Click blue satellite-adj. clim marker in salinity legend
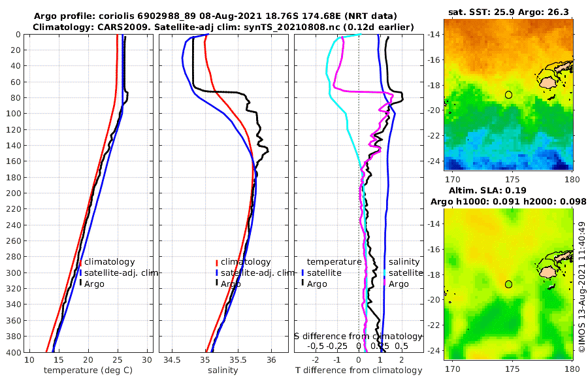 coord(217,273)
